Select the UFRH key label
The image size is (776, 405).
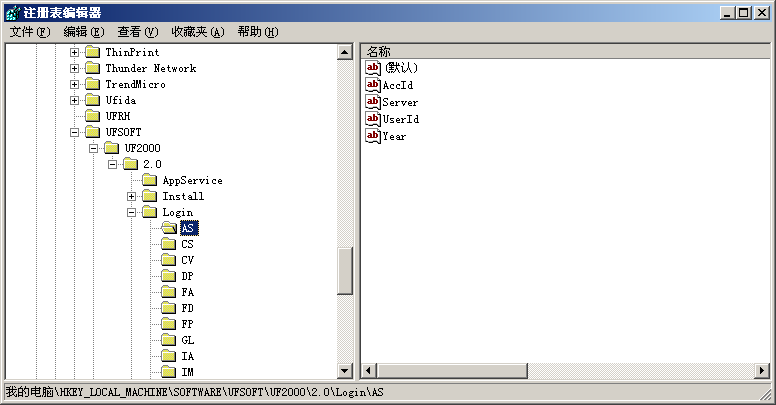(x=118, y=116)
